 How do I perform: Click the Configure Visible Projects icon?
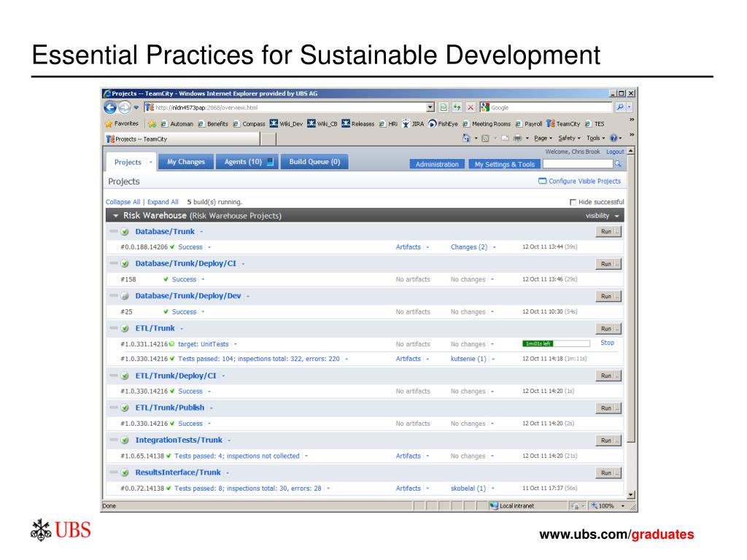[542, 181]
